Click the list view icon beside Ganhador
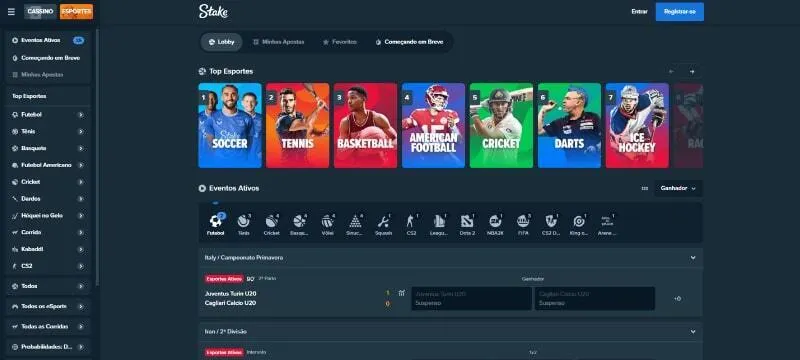Viewport: 800px width, 360px height. click(644, 188)
